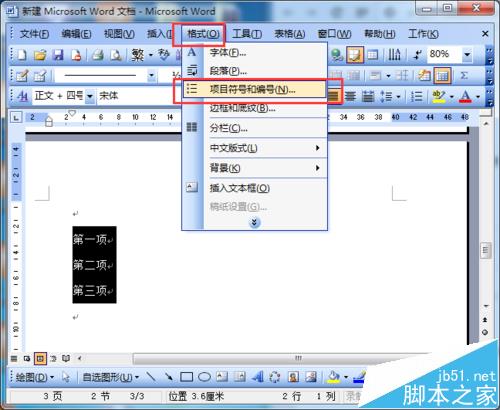Click the Open folder icon
This screenshot has height=410, width=500.
coord(40,55)
